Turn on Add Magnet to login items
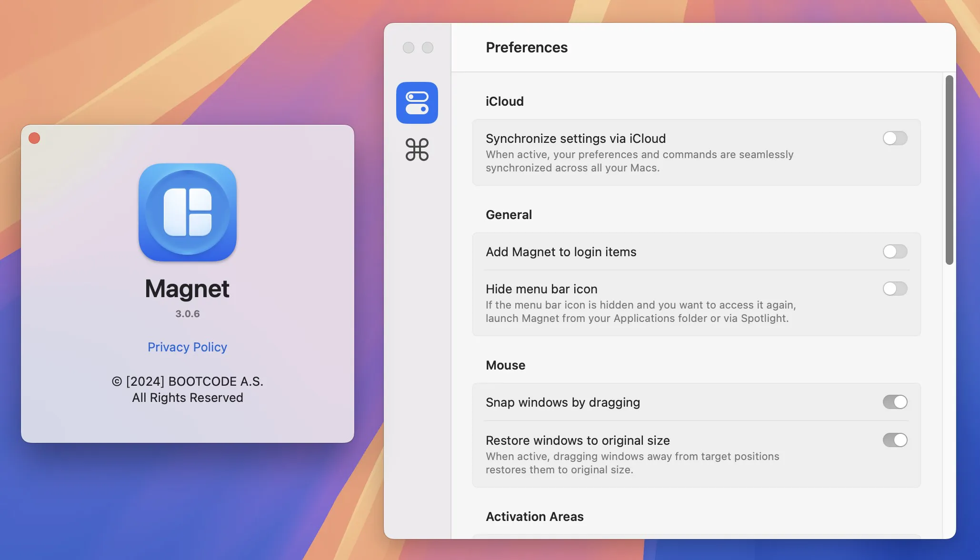The image size is (980, 560). coord(895,251)
